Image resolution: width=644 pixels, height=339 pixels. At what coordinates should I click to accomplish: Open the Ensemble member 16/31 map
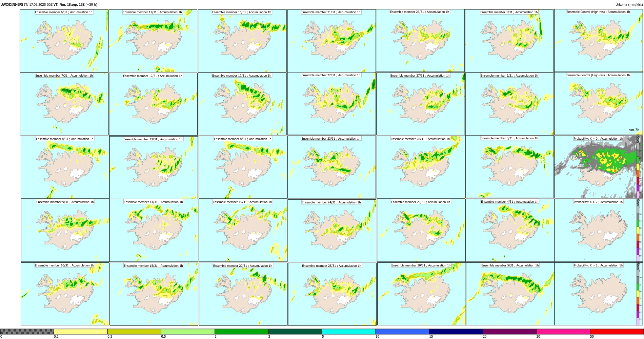tap(242, 41)
